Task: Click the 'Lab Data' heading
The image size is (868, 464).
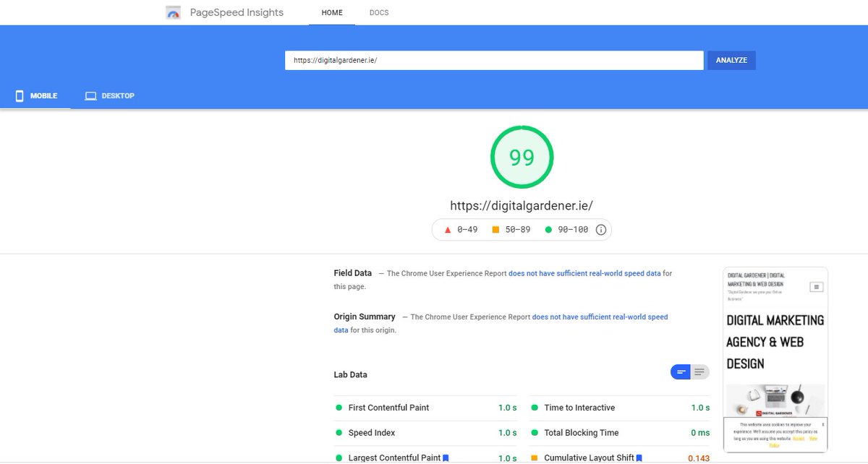Action: 350,374
